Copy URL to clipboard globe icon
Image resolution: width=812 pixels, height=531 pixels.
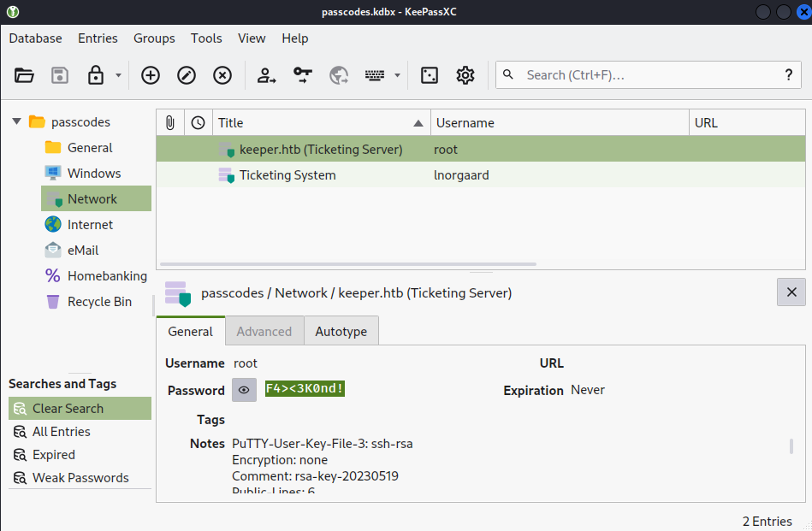point(339,75)
